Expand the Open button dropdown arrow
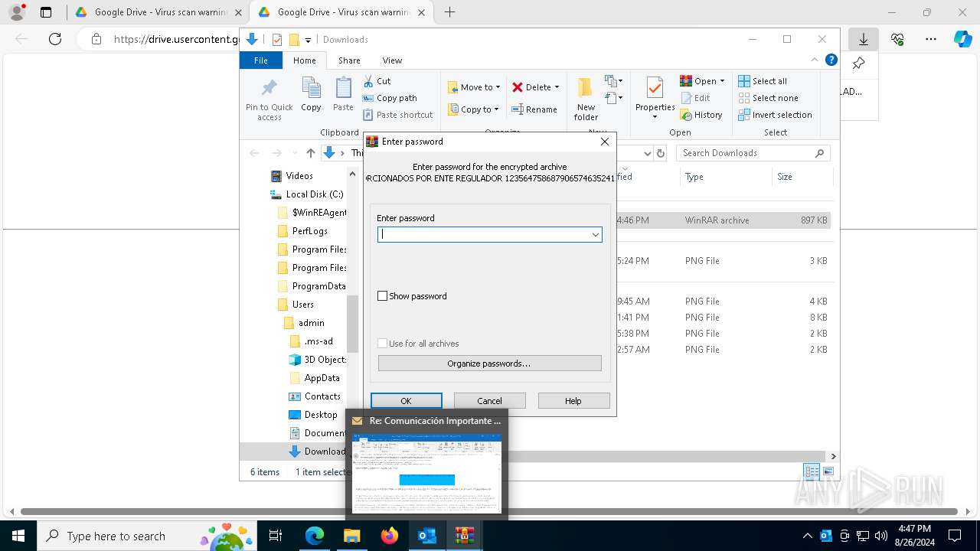Viewport: 980px width, 551px height. [722, 81]
